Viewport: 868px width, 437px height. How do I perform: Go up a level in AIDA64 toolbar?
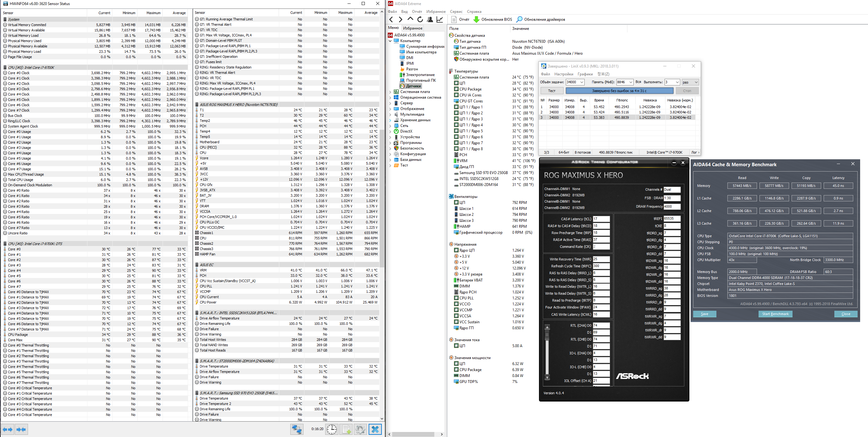tap(410, 19)
